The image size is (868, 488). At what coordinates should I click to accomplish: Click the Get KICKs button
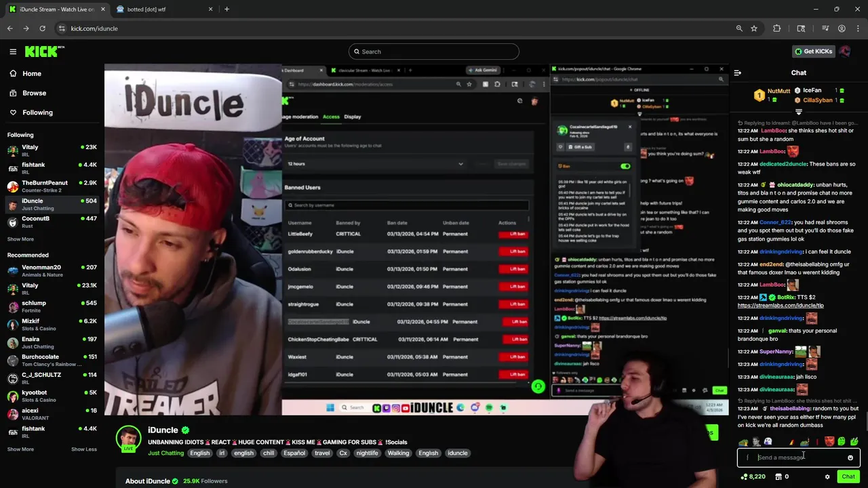point(813,52)
